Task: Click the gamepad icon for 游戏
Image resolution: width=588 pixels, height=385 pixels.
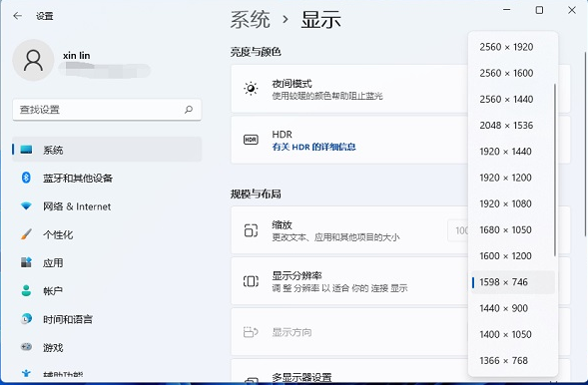Action: click(26, 347)
